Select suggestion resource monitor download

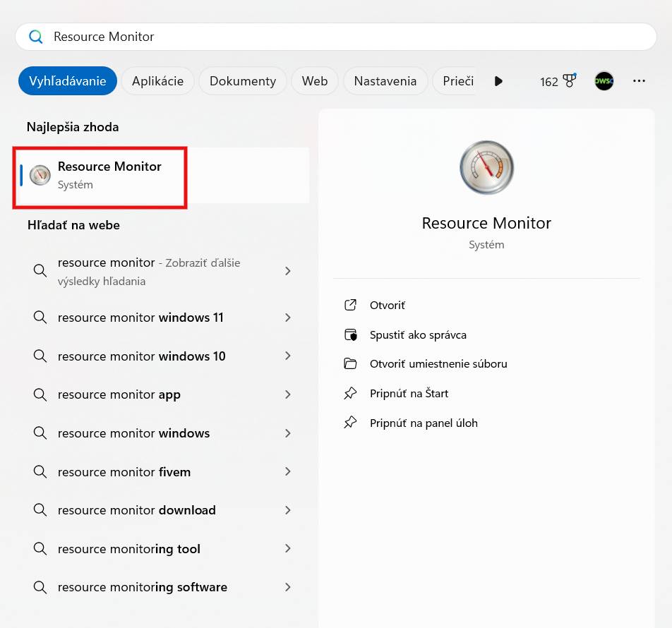[163, 510]
